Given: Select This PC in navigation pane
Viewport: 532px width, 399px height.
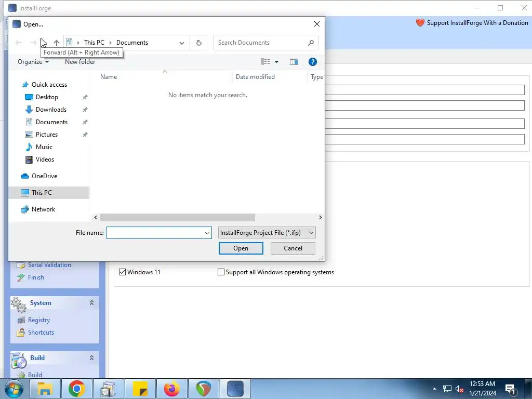Looking at the screenshot, I should click(x=42, y=192).
